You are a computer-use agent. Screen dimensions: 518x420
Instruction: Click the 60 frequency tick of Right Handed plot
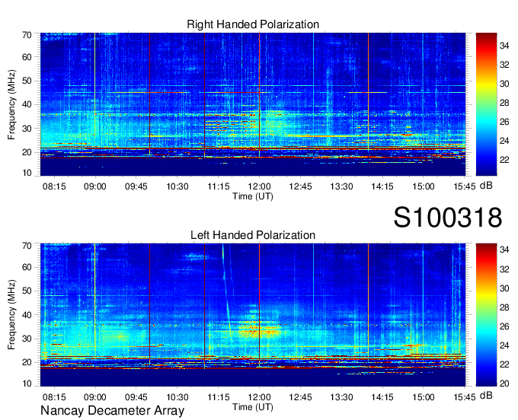click(x=27, y=57)
